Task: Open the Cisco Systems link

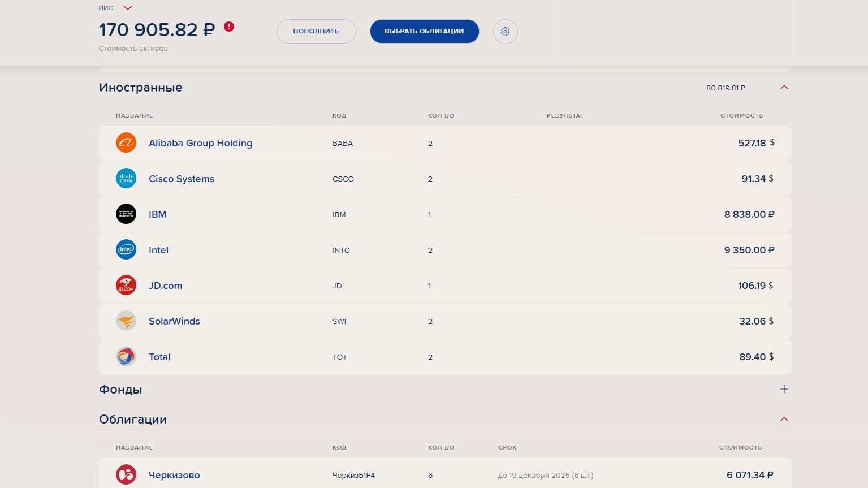Action: pyautogui.click(x=182, y=179)
